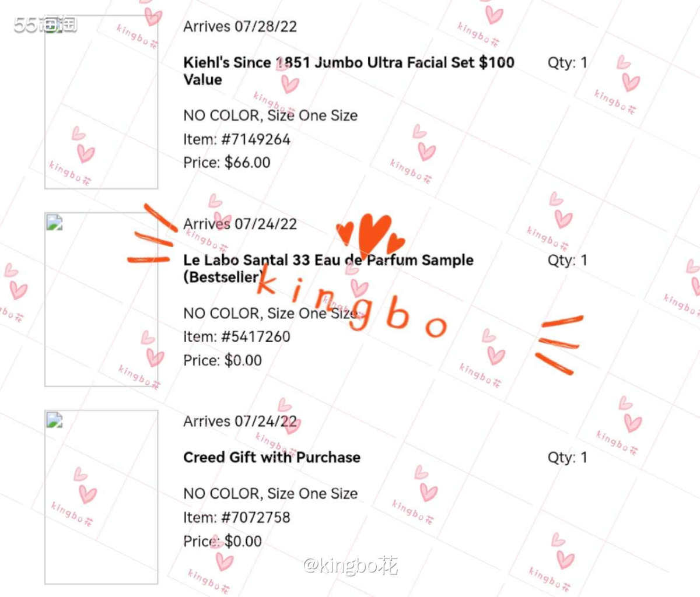Click Qty: 1 beside Kiehl's set

(568, 62)
